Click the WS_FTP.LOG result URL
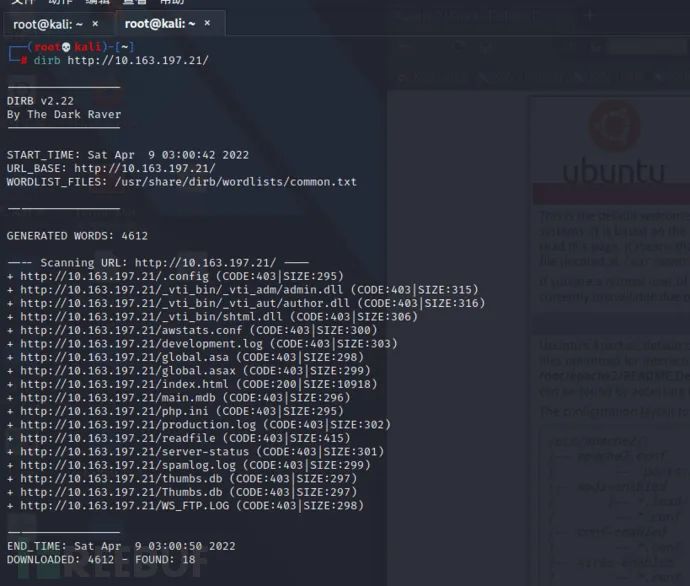The width and height of the screenshot is (690, 586). coord(125,506)
